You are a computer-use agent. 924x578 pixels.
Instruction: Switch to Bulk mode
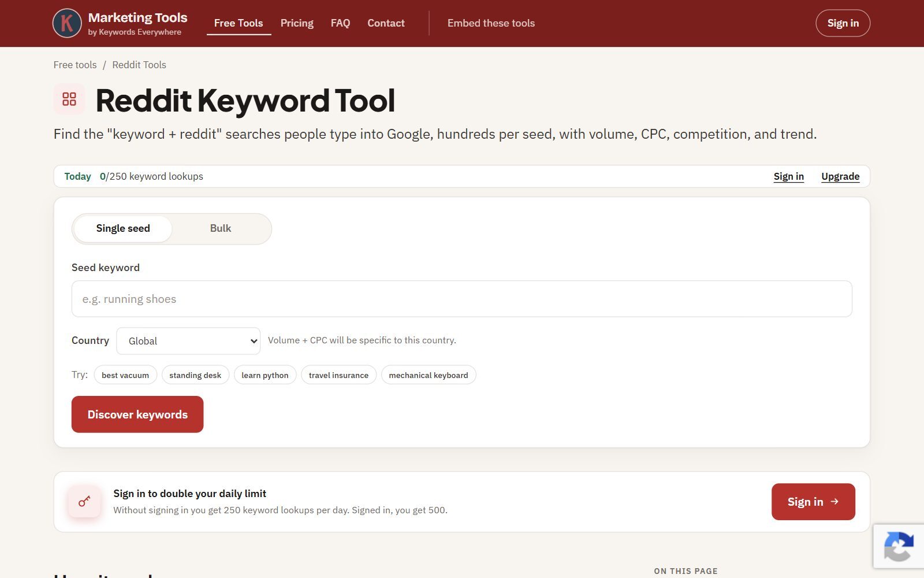point(221,228)
